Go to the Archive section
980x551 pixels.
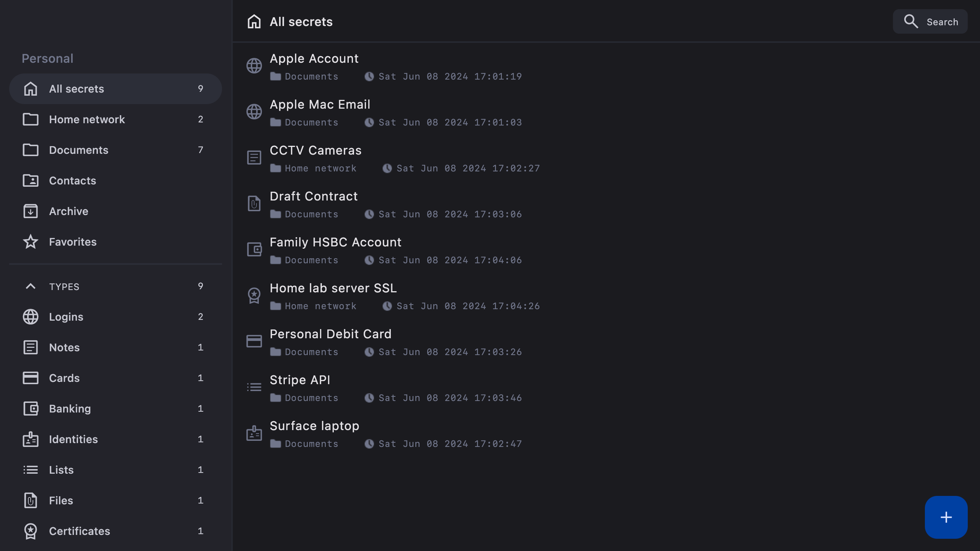coord(69,211)
